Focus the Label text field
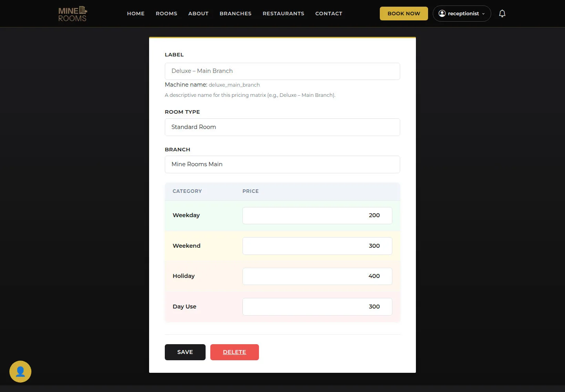 [x=282, y=71]
